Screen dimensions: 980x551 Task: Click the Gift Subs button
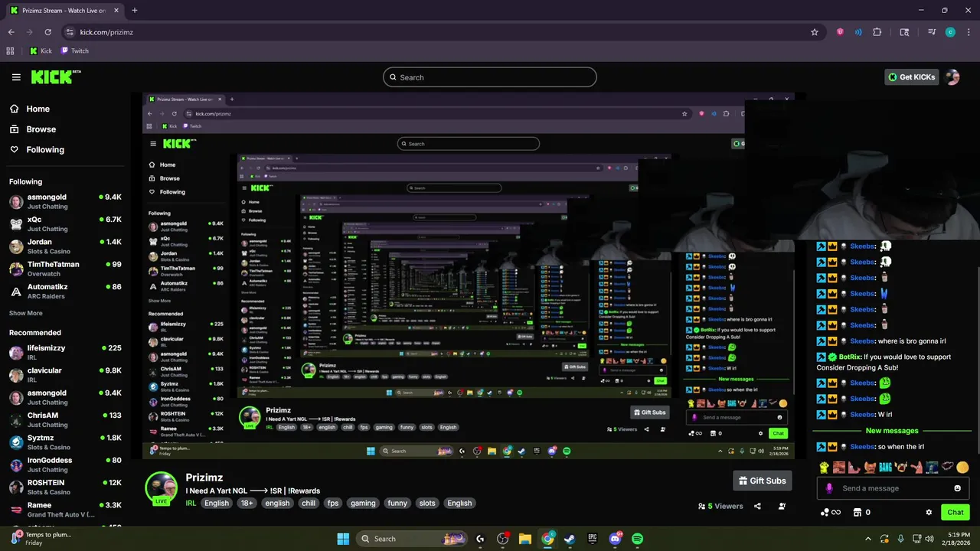pyautogui.click(x=762, y=481)
